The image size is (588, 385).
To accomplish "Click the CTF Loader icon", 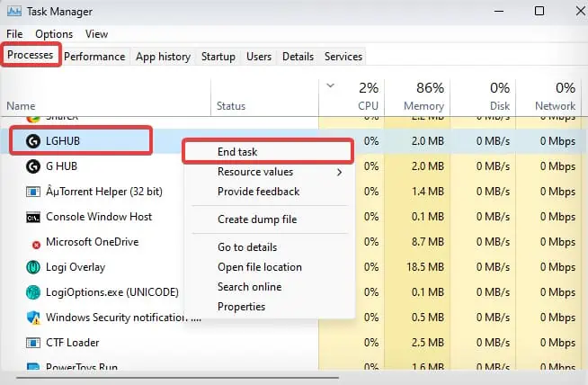I will [x=33, y=343].
